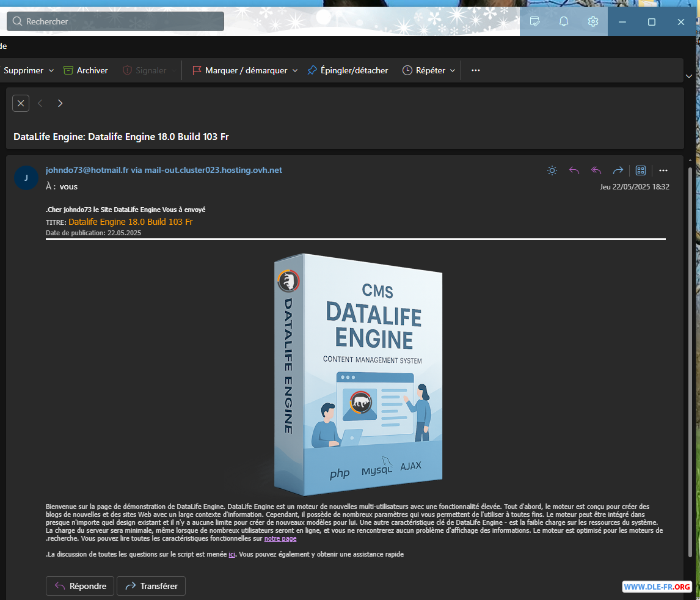Open the My Day calendar-check icon
Image resolution: width=700 pixels, height=600 pixels.
coord(535,21)
